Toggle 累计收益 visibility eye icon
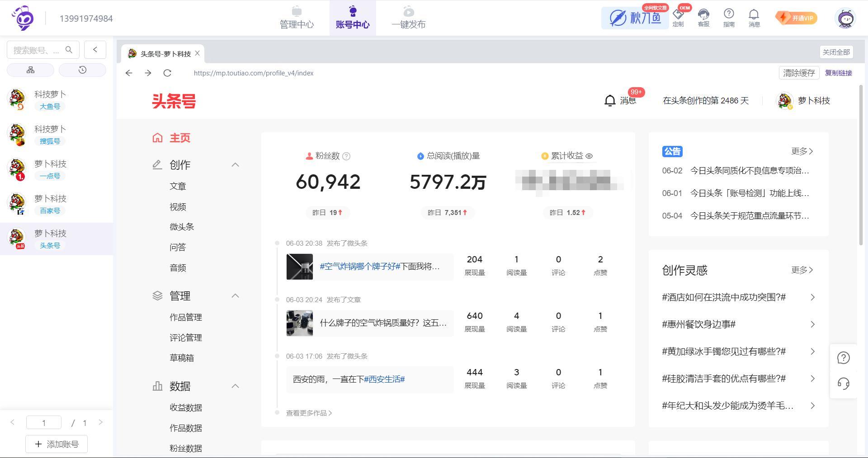 (589, 156)
